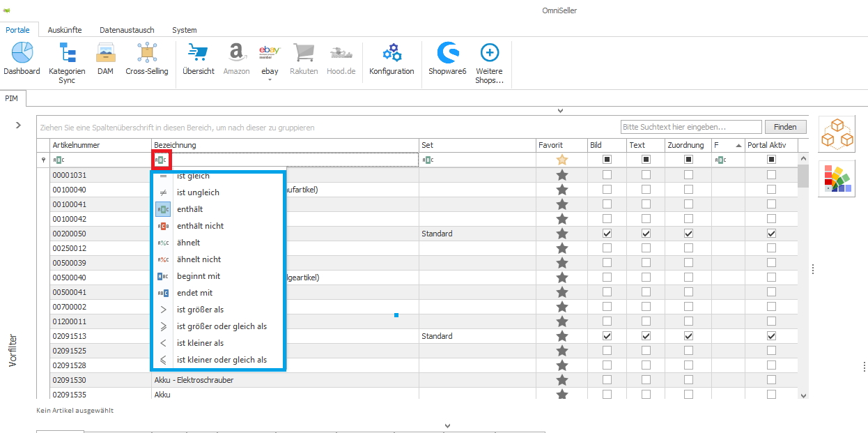Toggle the Text filter row checkbox
This screenshot has height=433, width=868.
(646, 160)
